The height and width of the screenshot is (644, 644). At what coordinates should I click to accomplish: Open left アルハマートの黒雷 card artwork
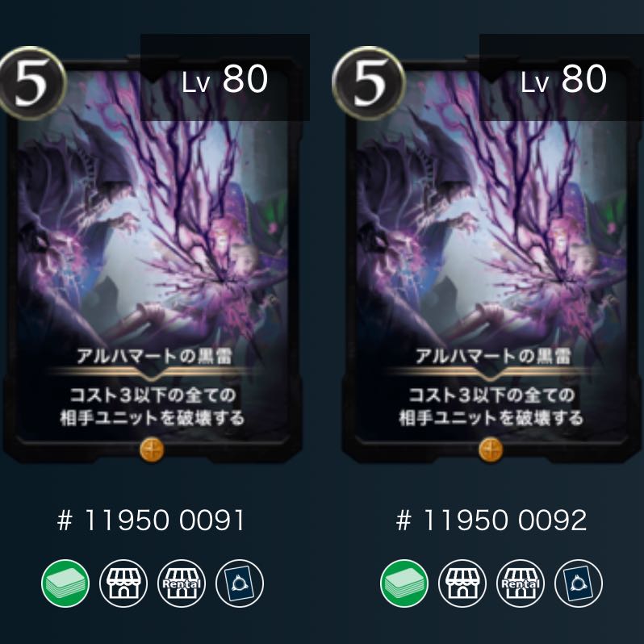(153, 230)
